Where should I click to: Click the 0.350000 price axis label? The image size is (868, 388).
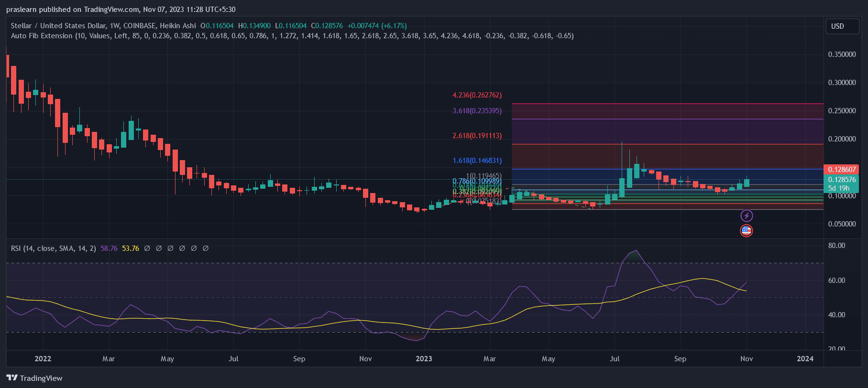842,54
